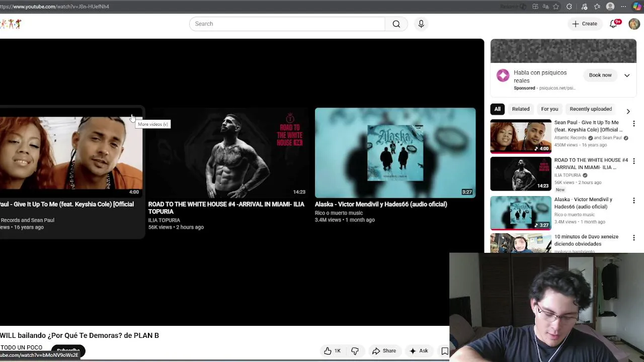644x362 pixels.
Task: Open the Ask AI button
Action: pyautogui.click(x=419, y=351)
